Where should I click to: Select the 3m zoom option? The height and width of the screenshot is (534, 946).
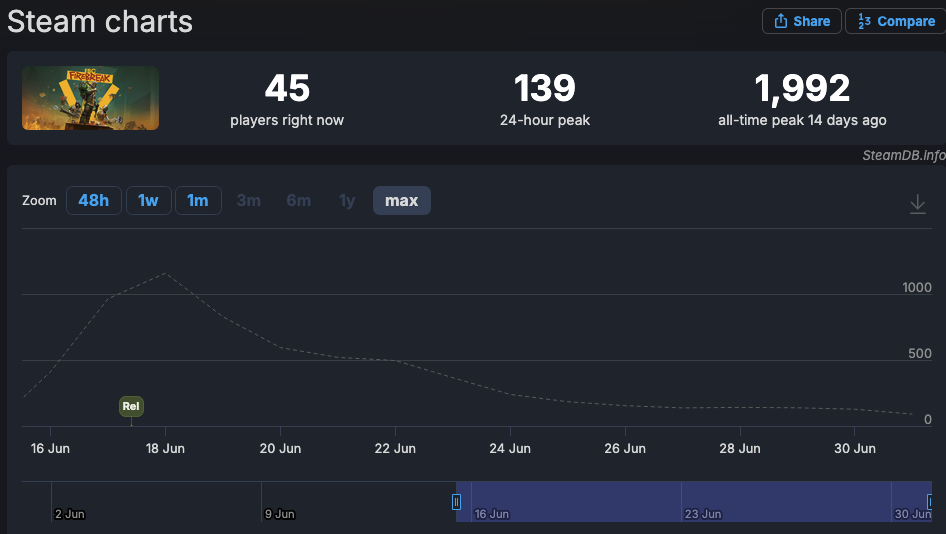click(249, 200)
